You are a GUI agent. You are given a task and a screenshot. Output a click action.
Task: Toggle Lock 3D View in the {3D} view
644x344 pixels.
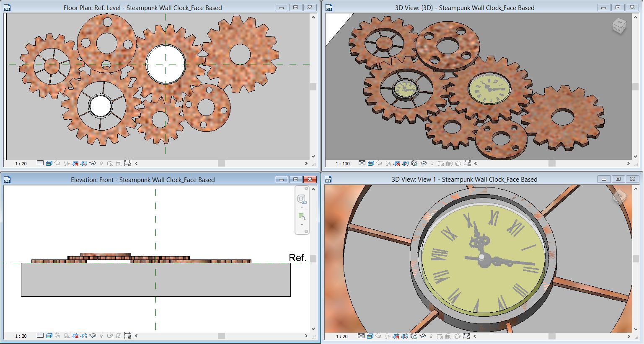(414, 164)
